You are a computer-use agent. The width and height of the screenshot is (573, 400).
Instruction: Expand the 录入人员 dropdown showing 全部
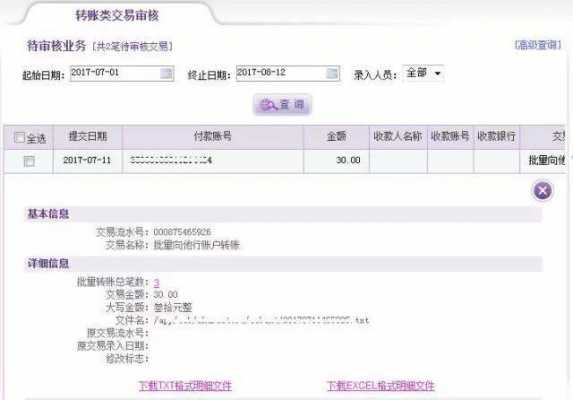424,73
